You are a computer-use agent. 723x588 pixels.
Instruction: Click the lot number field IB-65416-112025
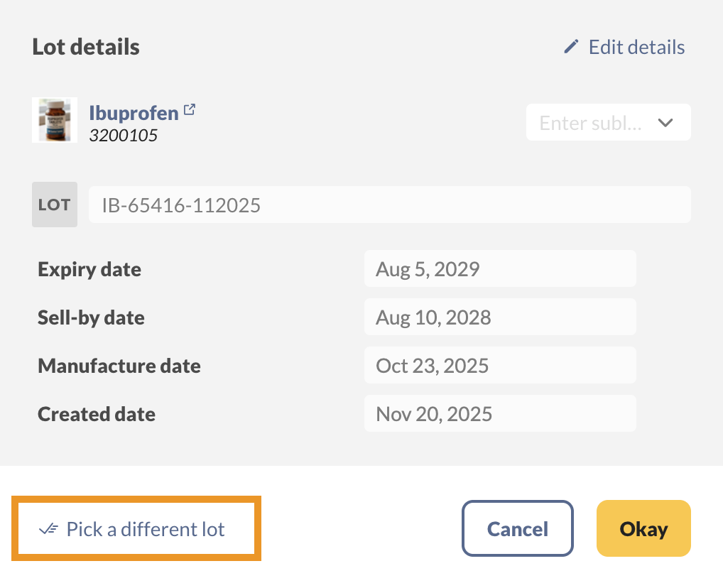pyautogui.click(x=390, y=205)
